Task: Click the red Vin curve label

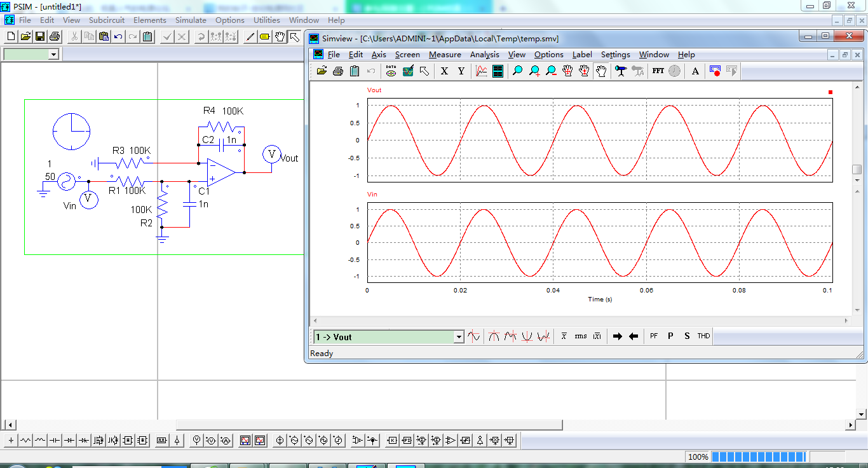Action: click(x=372, y=195)
